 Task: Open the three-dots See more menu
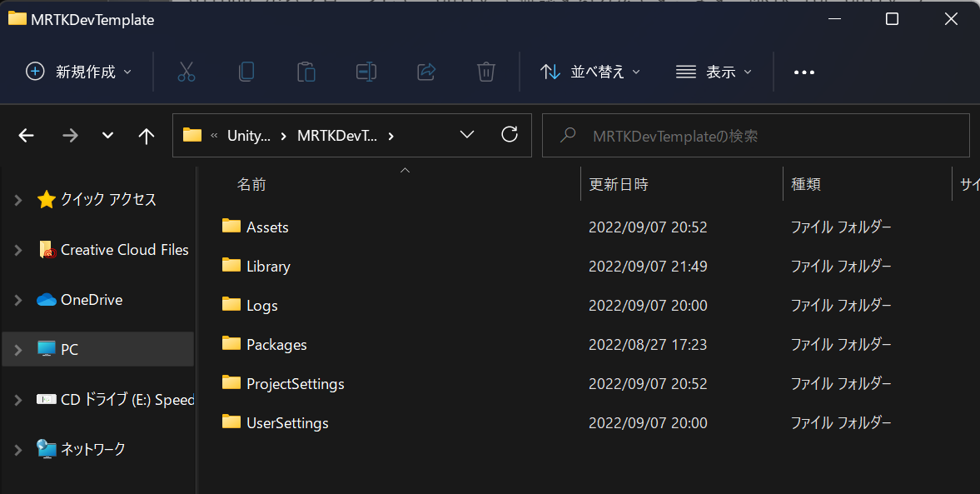[803, 72]
